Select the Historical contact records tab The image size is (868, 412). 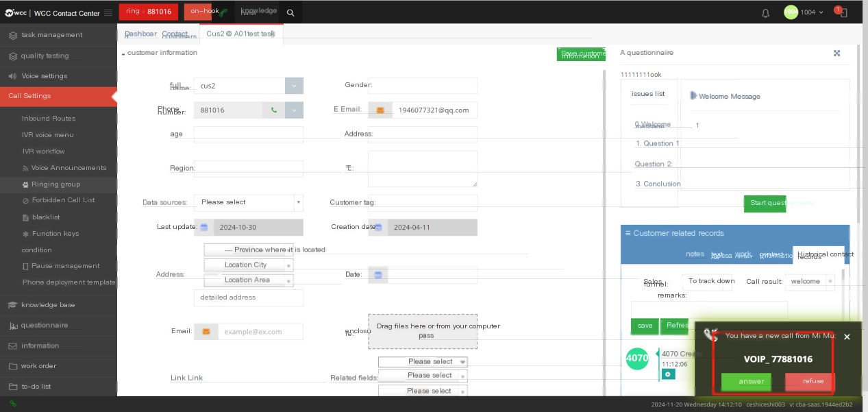(x=818, y=255)
